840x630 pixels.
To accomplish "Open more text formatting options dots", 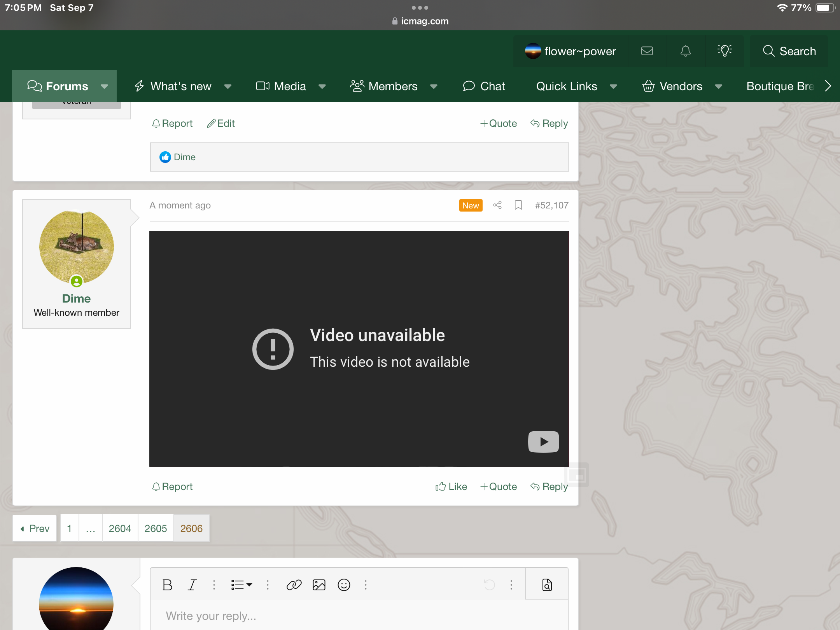I will point(214,584).
